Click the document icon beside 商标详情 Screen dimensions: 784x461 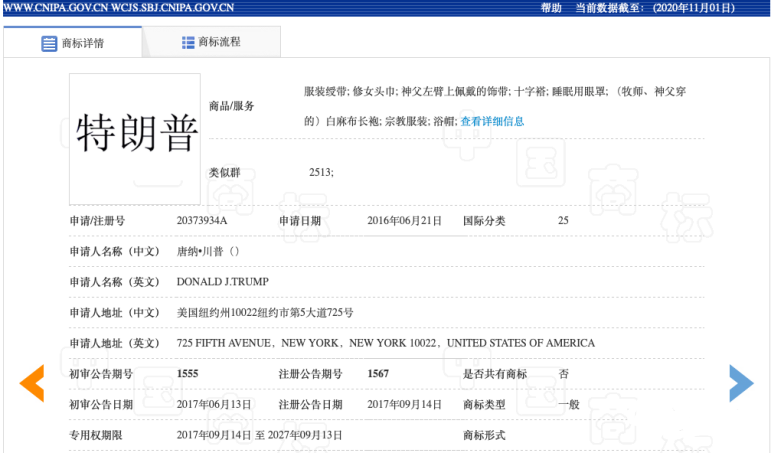[49, 43]
